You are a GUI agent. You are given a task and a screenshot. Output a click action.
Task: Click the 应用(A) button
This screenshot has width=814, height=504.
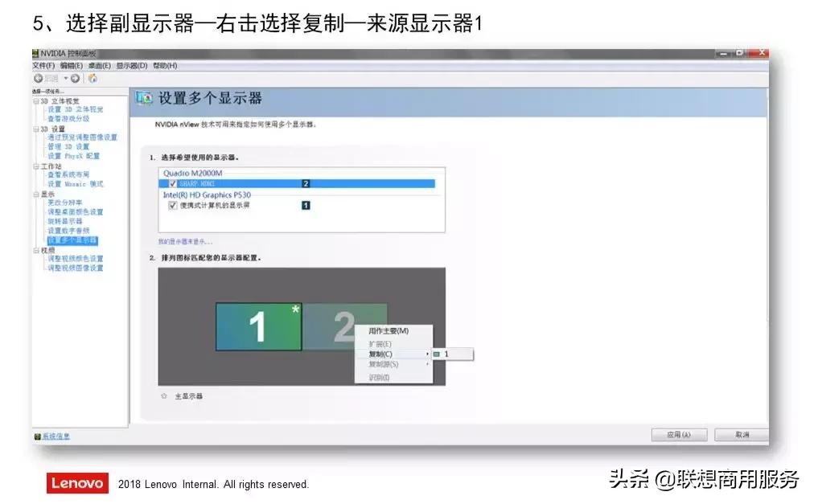pos(678,434)
